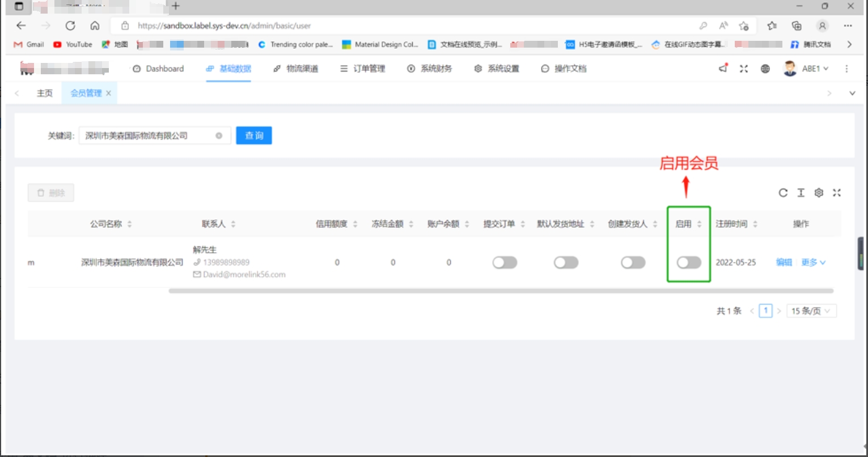Viewport: 868px width, 457px height.
Task: Change page size via 15条/页 dropdown
Action: point(811,310)
